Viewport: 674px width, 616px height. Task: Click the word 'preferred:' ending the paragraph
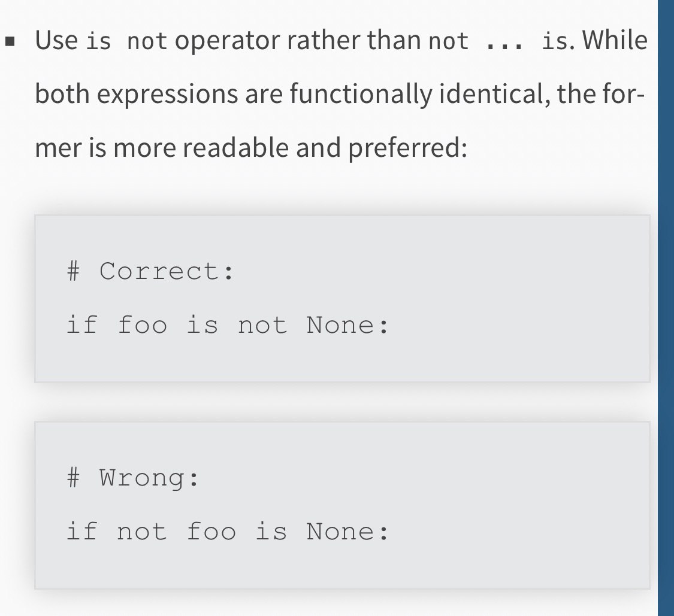pyautogui.click(x=407, y=148)
